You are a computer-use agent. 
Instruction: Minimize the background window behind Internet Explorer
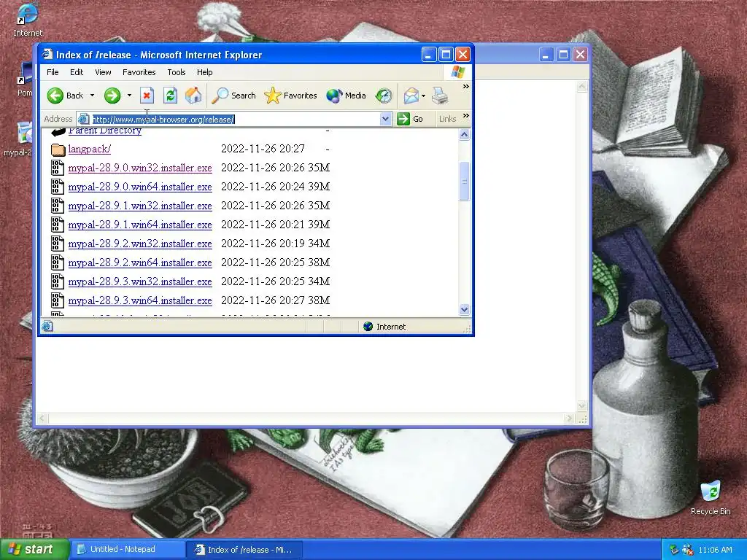546,54
